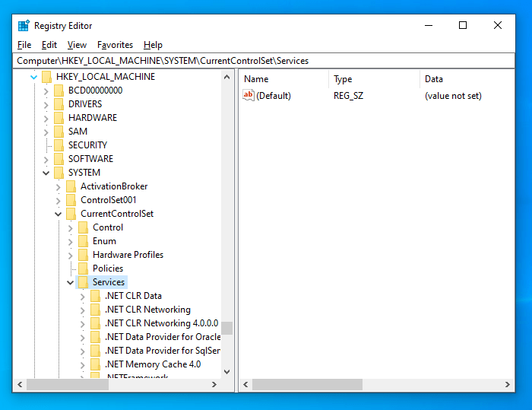Click the Registry Editor app icon in title bar

tap(24, 25)
